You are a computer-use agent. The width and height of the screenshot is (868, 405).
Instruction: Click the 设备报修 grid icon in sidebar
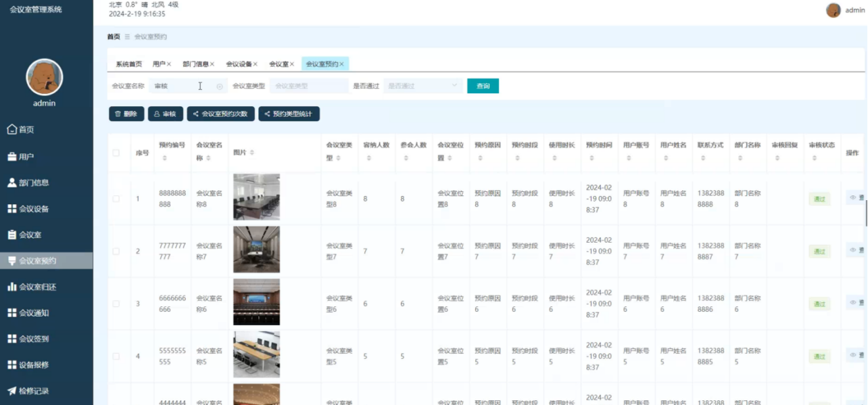(11, 364)
